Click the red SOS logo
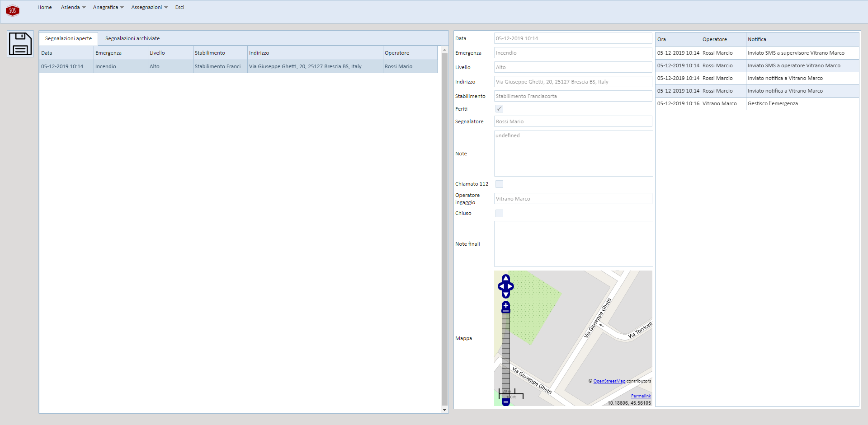Viewport: 868px width, 425px height. (13, 10)
